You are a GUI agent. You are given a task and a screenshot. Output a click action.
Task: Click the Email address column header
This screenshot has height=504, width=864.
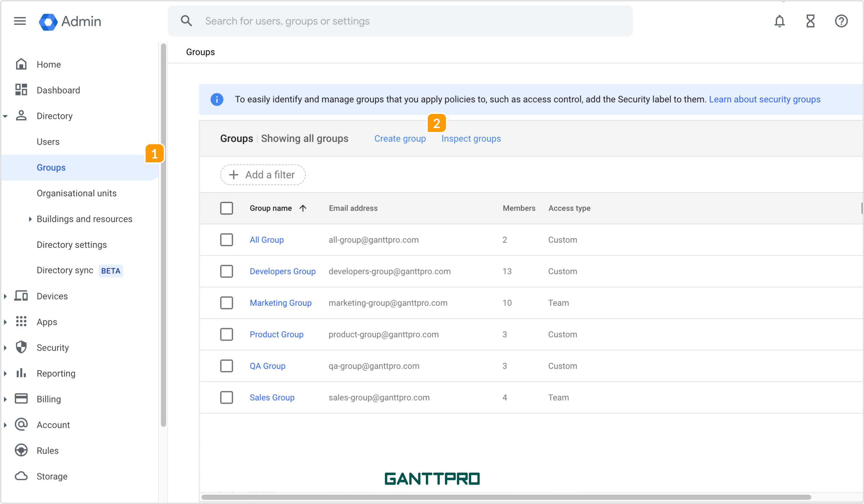[x=353, y=208]
